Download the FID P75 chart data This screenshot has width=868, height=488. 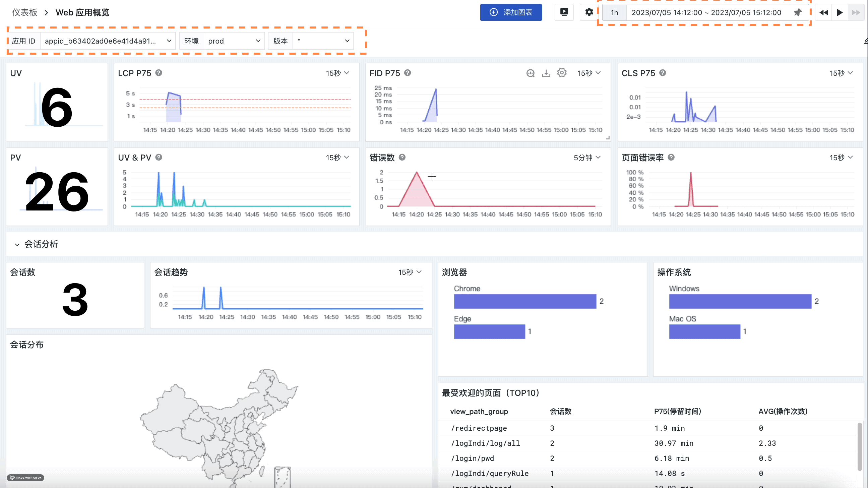tap(546, 73)
